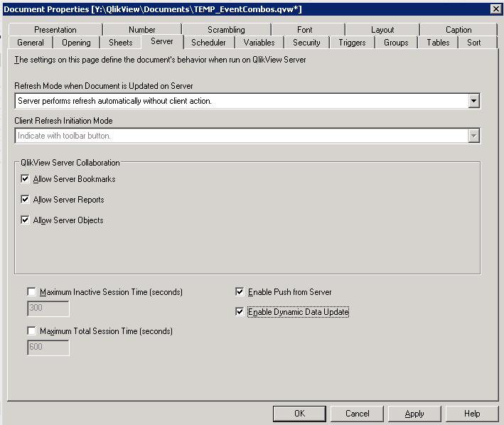
Task: Open the Number tab
Action: point(142,30)
